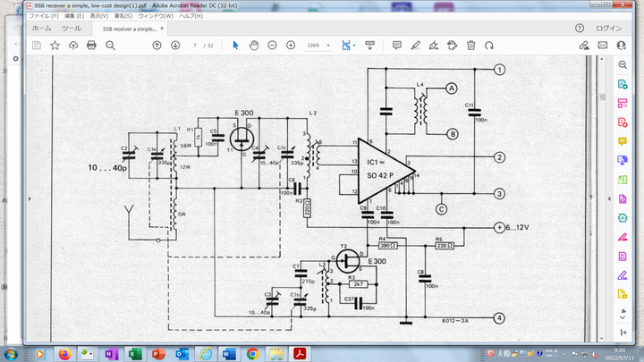Activate the arrow selection tool
The image size is (644, 362).
(236, 45)
